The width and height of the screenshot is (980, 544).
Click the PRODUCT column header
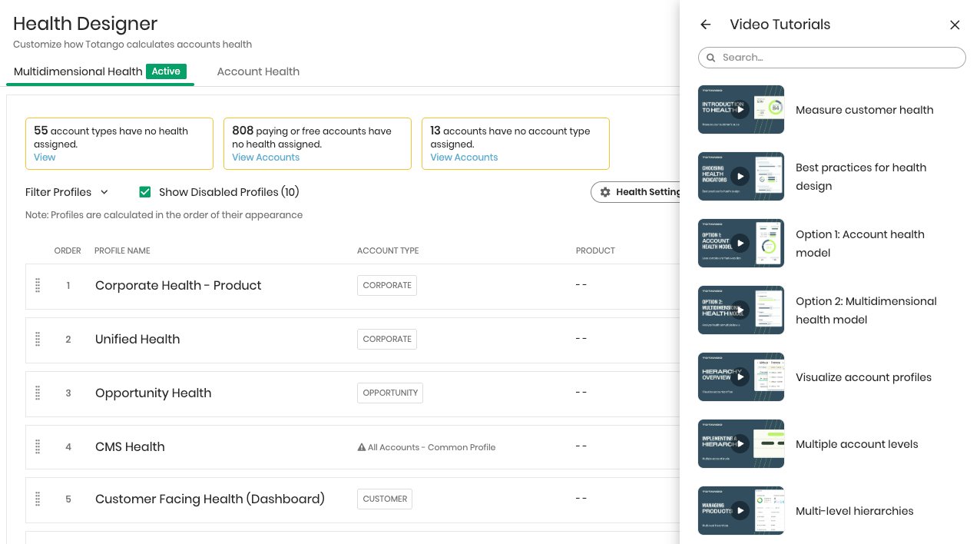(x=595, y=250)
